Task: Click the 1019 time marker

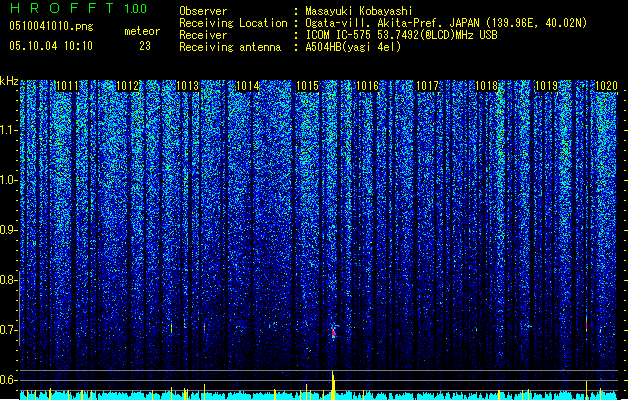Action: (547, 86)
